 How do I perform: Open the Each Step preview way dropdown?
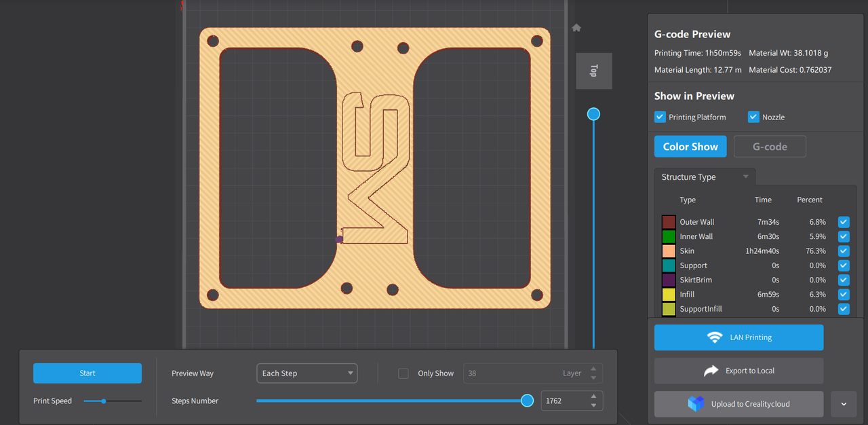pos(307,373)
